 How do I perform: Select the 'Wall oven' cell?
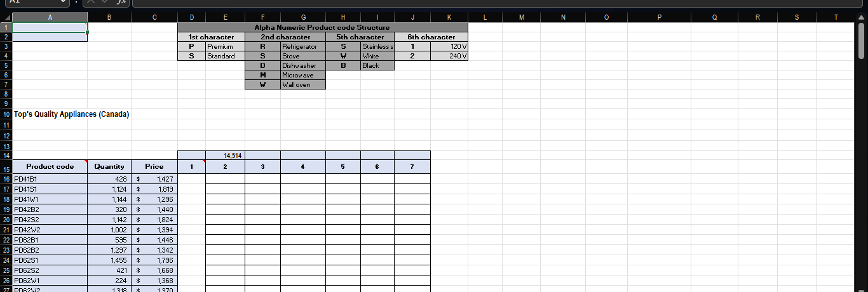pos(303,84)
